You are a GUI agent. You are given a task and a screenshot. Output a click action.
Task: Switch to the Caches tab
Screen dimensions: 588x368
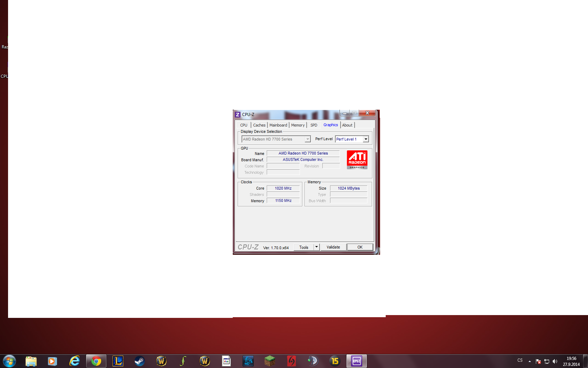pos(259,125)
